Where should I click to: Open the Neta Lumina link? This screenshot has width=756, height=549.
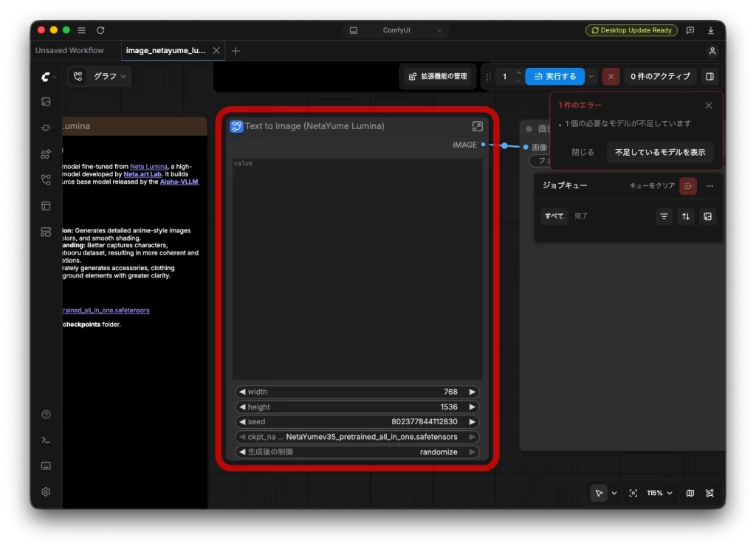coord(148,167)
